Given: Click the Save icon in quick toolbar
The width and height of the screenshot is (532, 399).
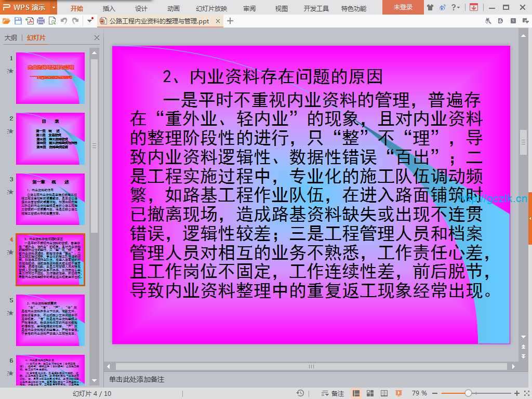Looking at the screenshot, I should click(x=18, y=21).
